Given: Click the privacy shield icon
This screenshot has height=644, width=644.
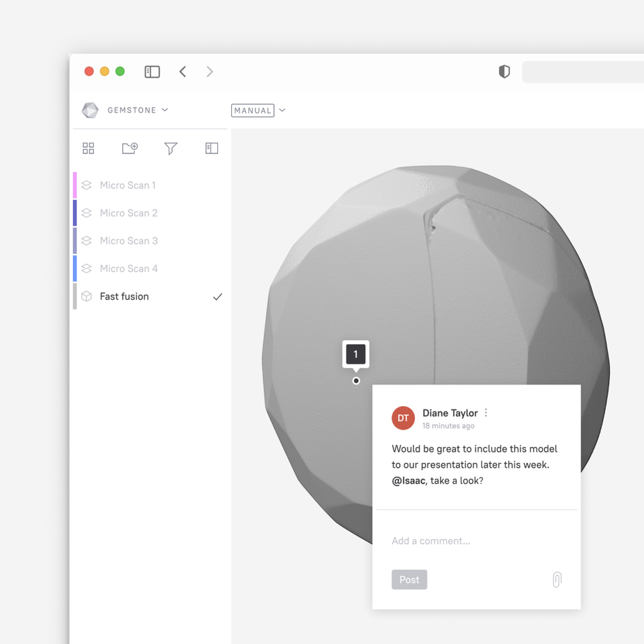Looking at the screenshot, I should coord(505,71).
